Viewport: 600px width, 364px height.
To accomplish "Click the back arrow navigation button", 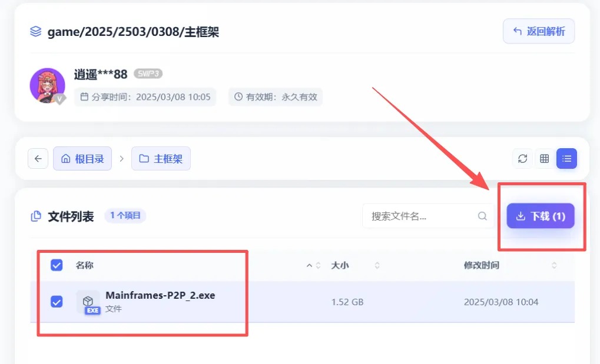I will point(38,158).
